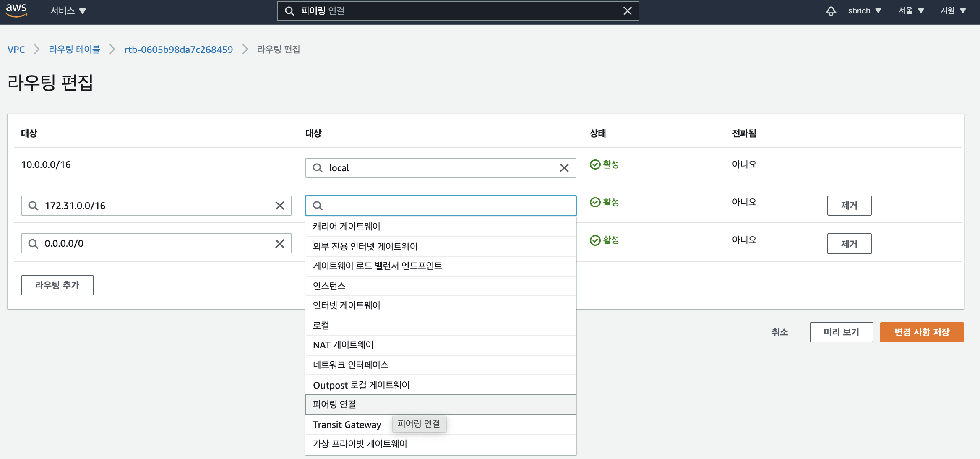Clear the 172.31.0.0/16 destination field
Viewport: 980px width, 459px height.
pos(279,206)
